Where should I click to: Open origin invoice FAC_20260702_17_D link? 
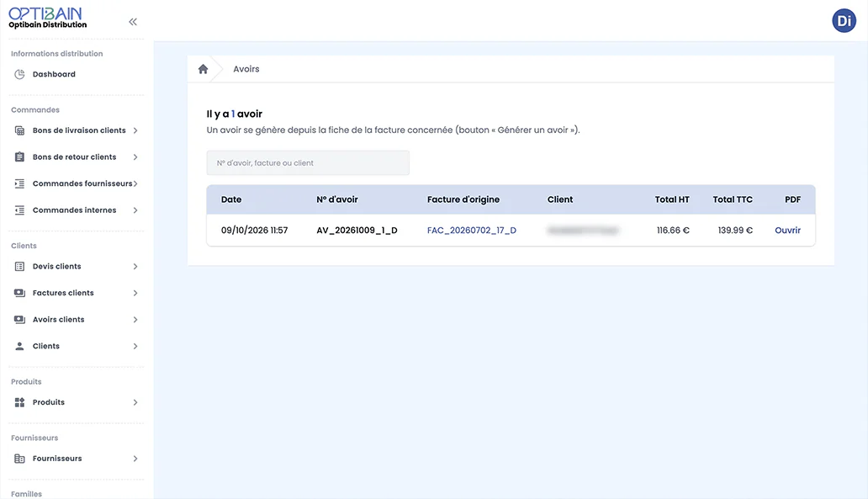coord(472,231)
